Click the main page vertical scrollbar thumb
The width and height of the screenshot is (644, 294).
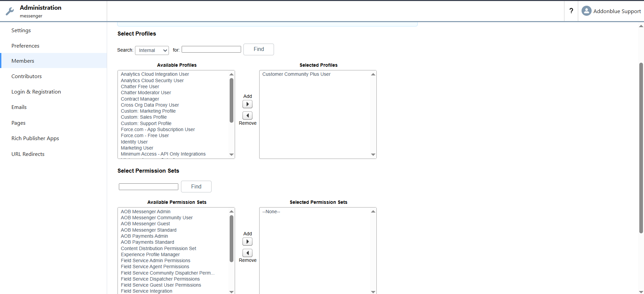(641, 148)
